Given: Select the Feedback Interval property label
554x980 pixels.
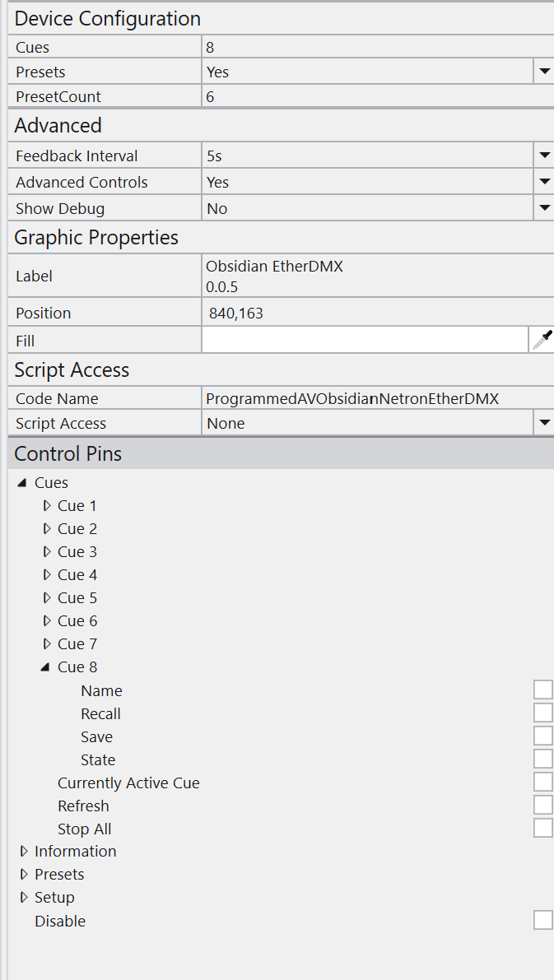Looking at the screenshot, I should [x=77, y=156].
